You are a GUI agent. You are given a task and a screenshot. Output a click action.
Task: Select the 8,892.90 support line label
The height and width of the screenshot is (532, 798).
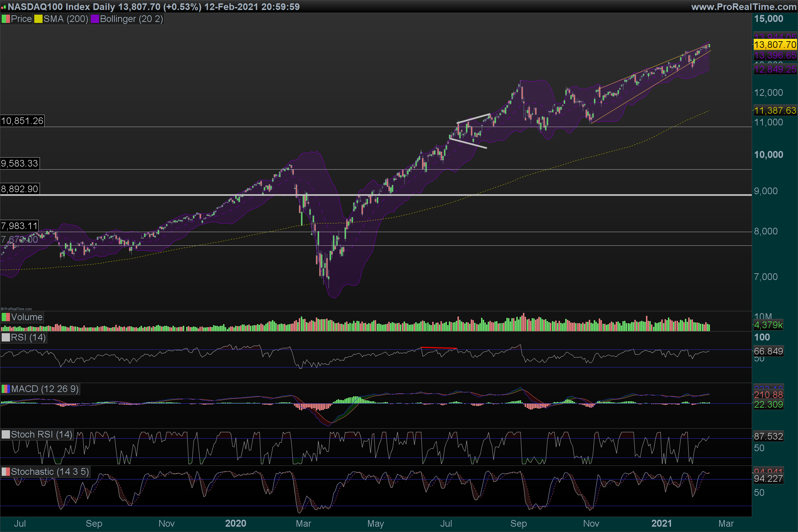coord(20,189)
